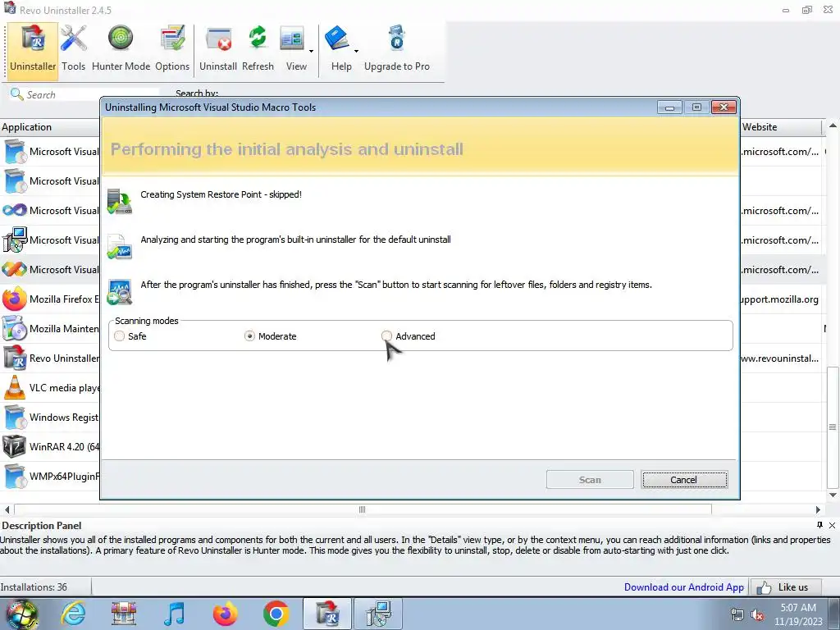Screen dimensions: 840x630
Task: Select the Mozilla Firefox list entry
Action: pos(50,299)
